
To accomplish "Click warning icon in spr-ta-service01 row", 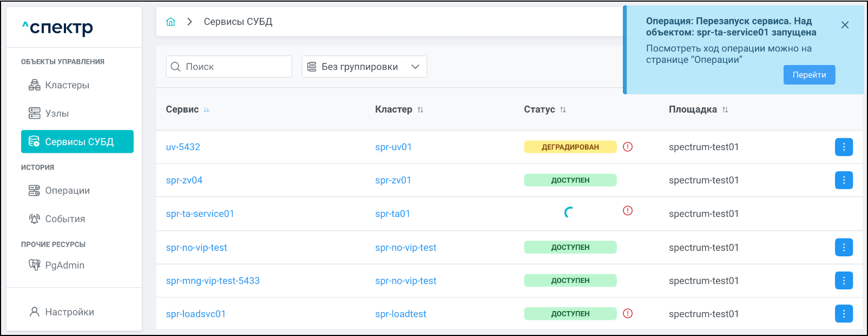I will tap(628, 211).
